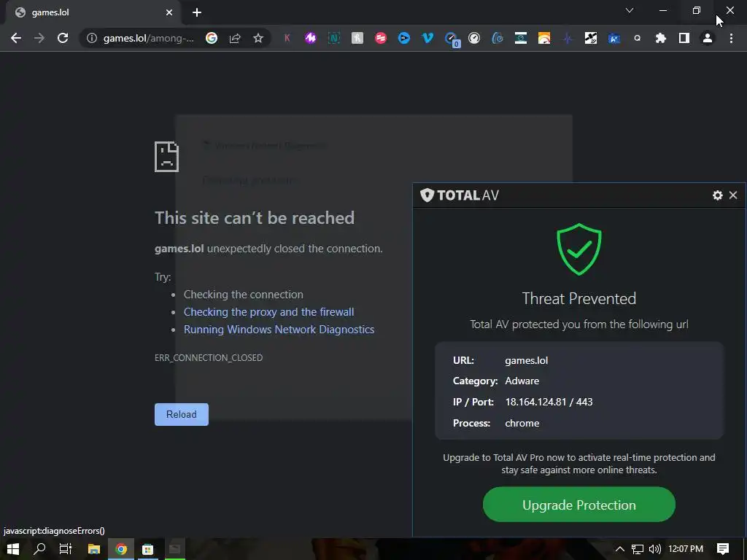Go back to the previous page
Image resolution: width=747 pixels, height=560 pixels.
pyautogui.click(x=16, y=38)
